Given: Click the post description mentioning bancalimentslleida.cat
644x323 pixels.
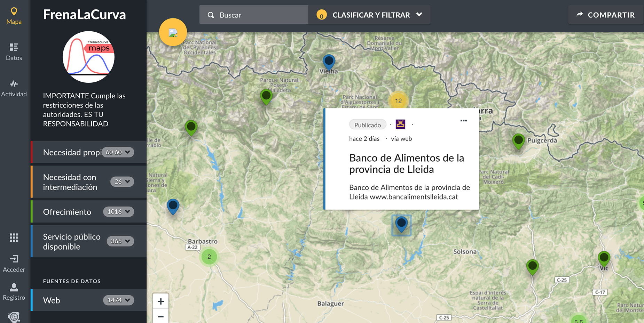Looking at the screenshot, I should click(x=409, y=192).
